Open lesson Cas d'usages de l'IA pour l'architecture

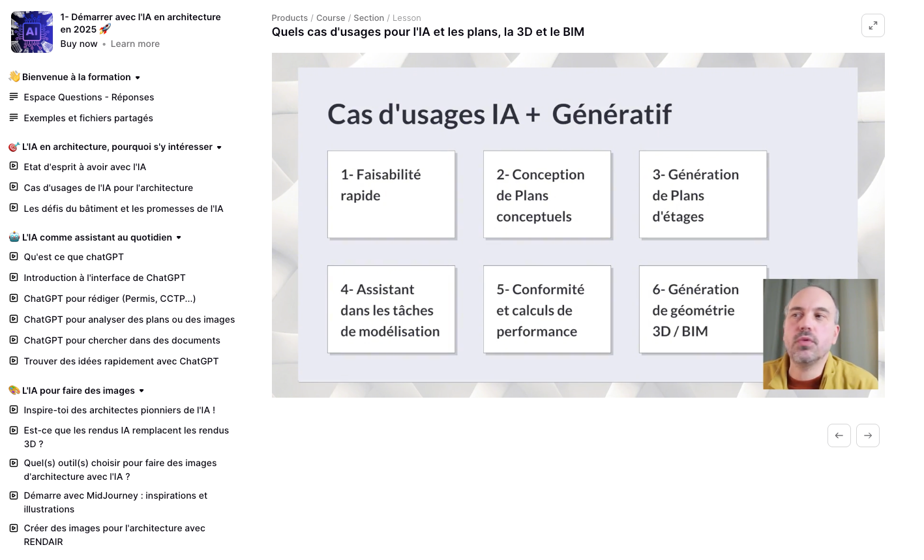click(108, 188)
